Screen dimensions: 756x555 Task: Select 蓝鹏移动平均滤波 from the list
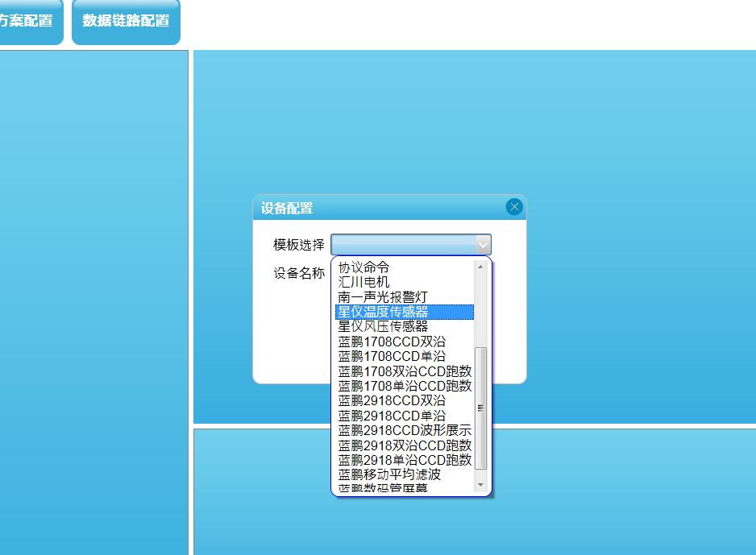click(389, 474)
